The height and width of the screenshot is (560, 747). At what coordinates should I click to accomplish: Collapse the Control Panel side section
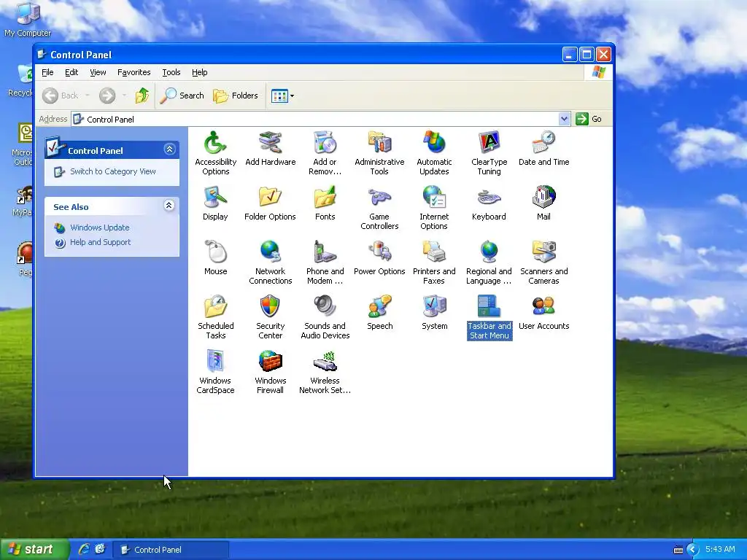pyautogui.click(x=169, y=149)
